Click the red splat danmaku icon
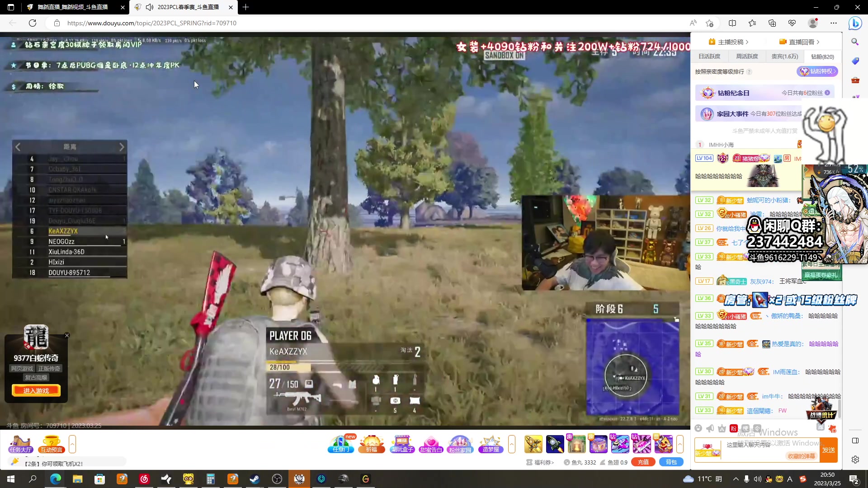The width and height of the screenshot is (868, 488). pyautogui.click(x=832, y=428)
